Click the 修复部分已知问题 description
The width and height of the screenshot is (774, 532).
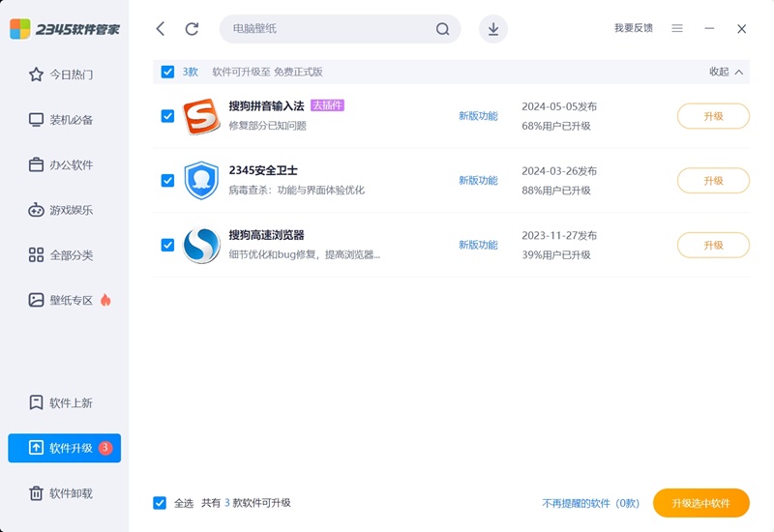click(268, 126)
